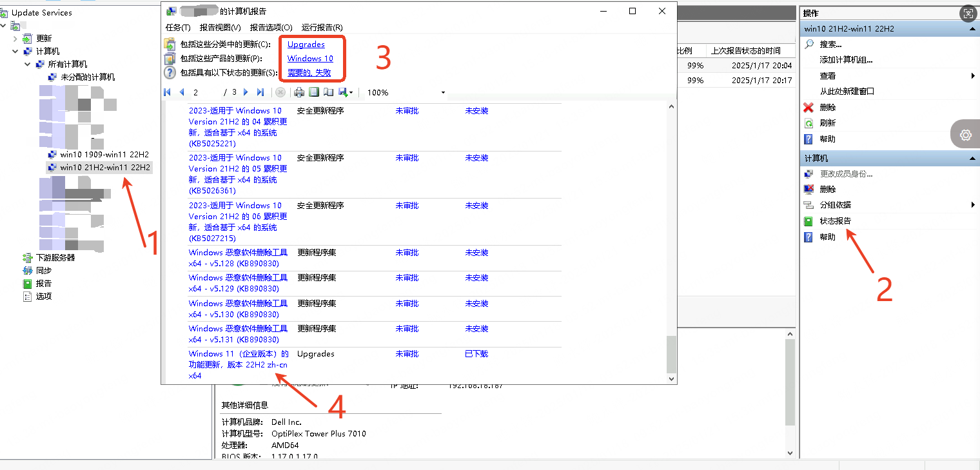Choose 从此处新建窗口 in actions pane
Viewport: 980px width, 470px height.
847,92
